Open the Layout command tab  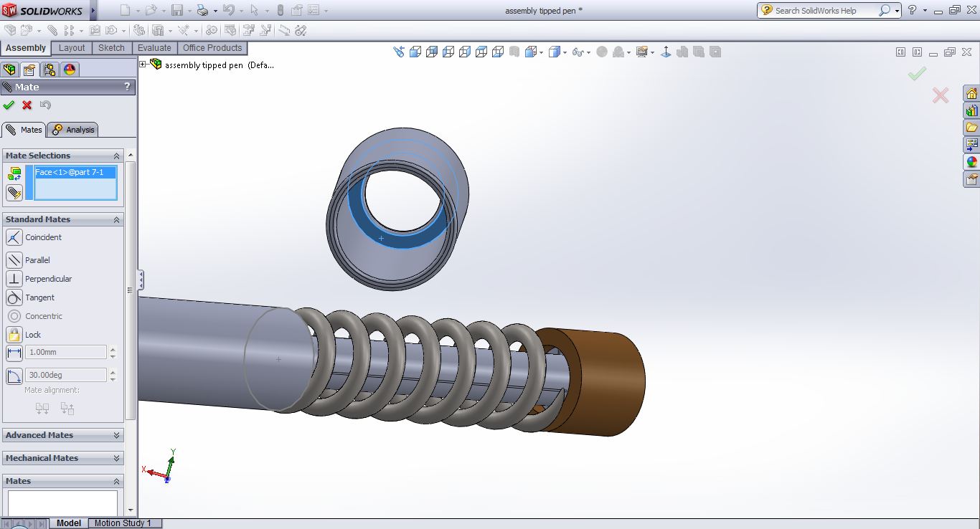click(x=72, y=48)
